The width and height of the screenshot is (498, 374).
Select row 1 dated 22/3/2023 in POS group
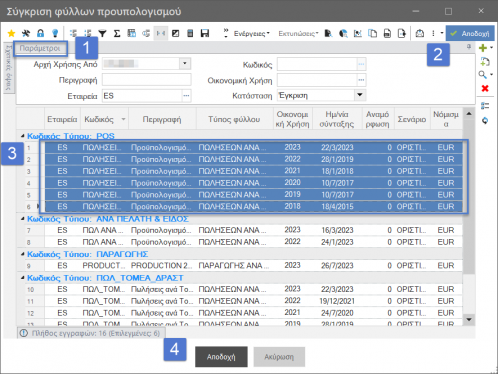click(253, 147)
